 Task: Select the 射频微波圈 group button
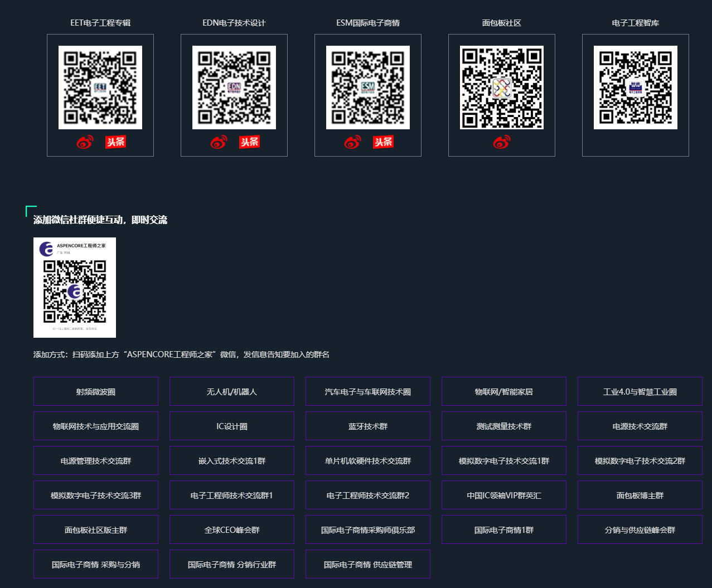(96, 391)
